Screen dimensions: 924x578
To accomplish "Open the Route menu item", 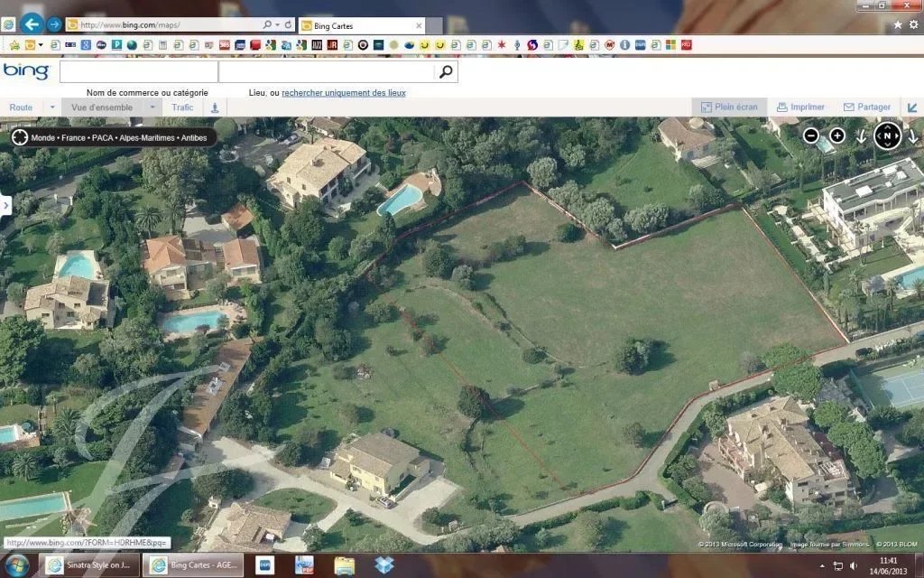I will (21, 107).
